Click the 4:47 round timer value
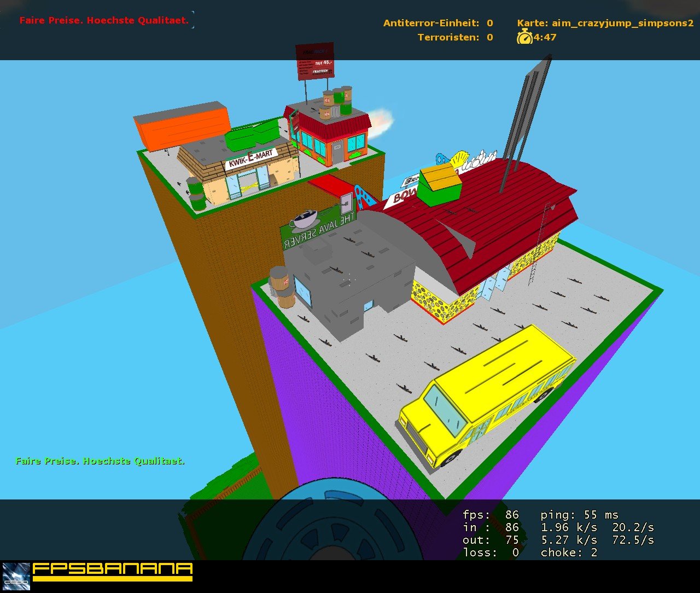 coord(545,37)
